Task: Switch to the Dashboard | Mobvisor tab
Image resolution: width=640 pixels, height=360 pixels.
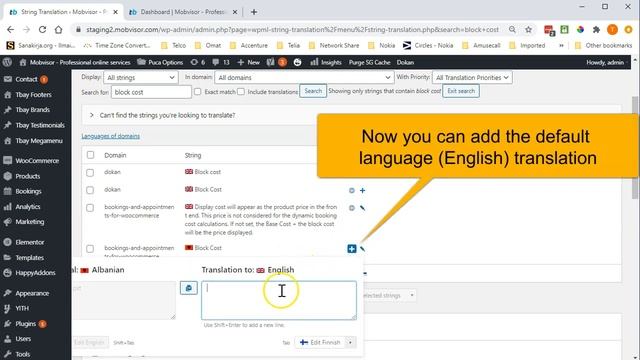Action: [182, 12]
